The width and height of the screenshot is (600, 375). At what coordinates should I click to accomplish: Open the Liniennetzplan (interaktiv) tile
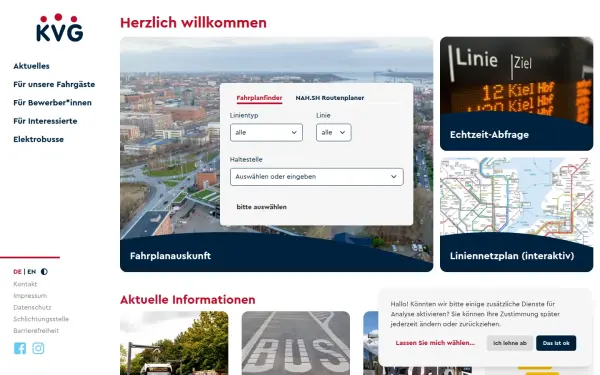(x=516, y=215)
